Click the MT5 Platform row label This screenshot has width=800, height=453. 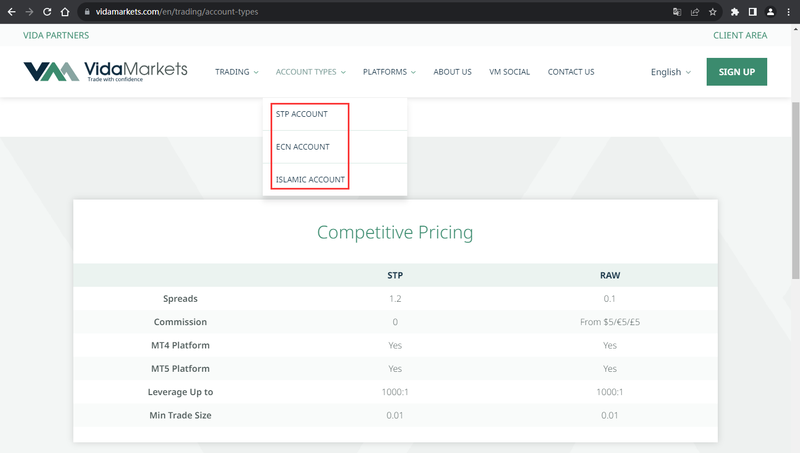(x=180, y=369)
